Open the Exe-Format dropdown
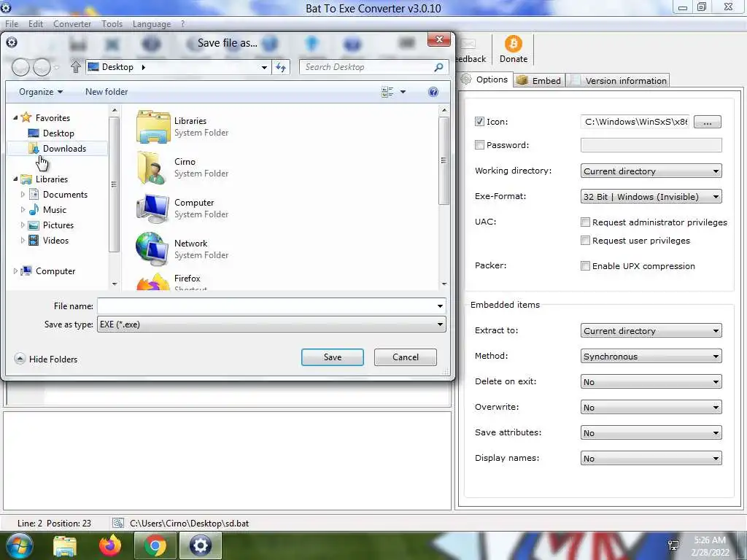Viewport: 747px width, 560px height. pyautogui.click(x=651, y=197)
